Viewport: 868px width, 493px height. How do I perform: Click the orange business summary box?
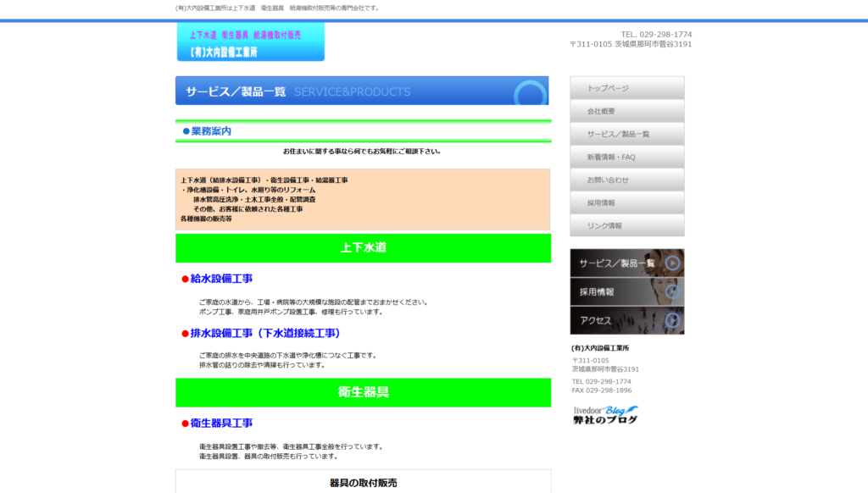363,199
